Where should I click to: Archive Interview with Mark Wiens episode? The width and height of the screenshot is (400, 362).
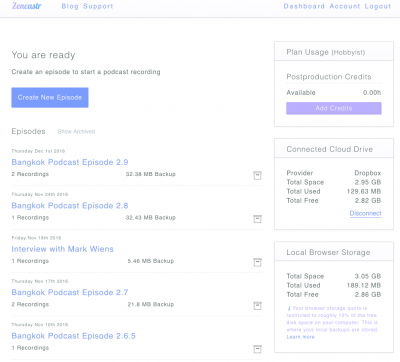point(257,262)
